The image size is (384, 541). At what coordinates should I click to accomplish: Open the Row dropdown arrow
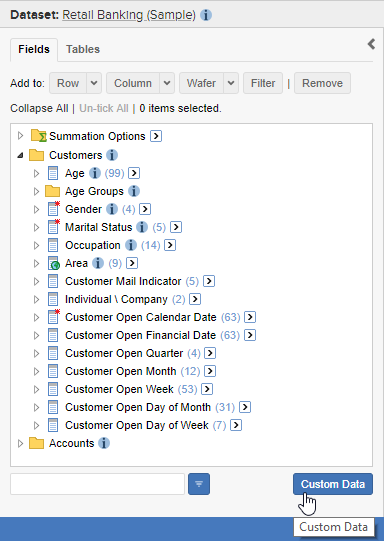coord(94,83)
